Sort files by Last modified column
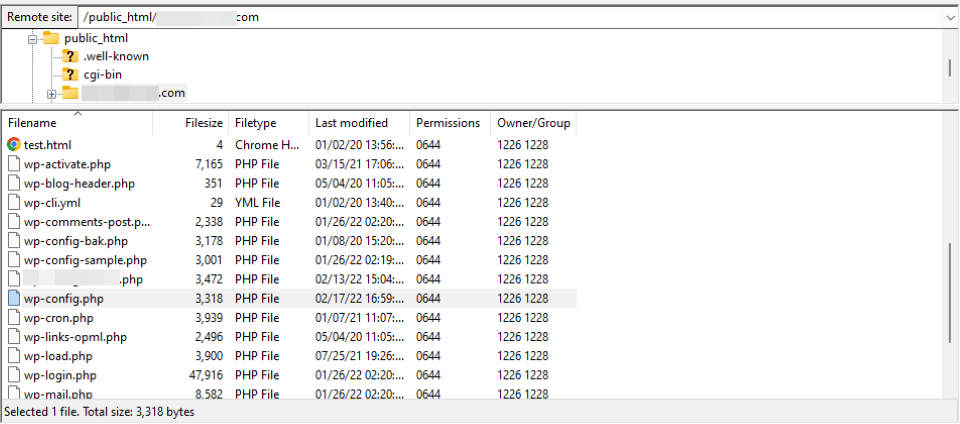The image size is (960, 424). point(359,123)
